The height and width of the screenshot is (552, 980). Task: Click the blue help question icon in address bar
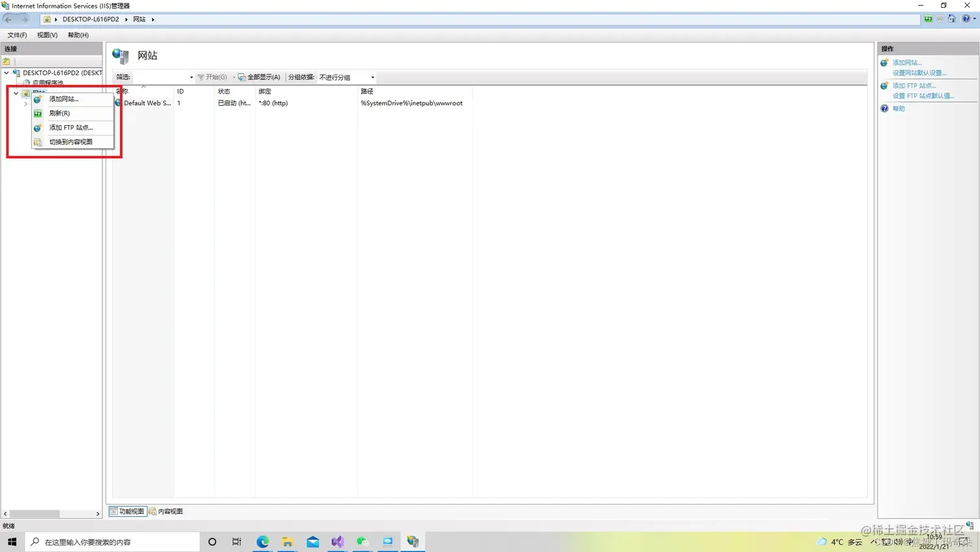(x=966, y=19)
